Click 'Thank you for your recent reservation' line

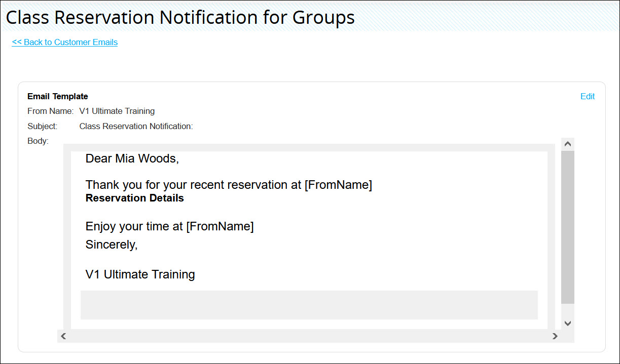[x=229, y=185]
